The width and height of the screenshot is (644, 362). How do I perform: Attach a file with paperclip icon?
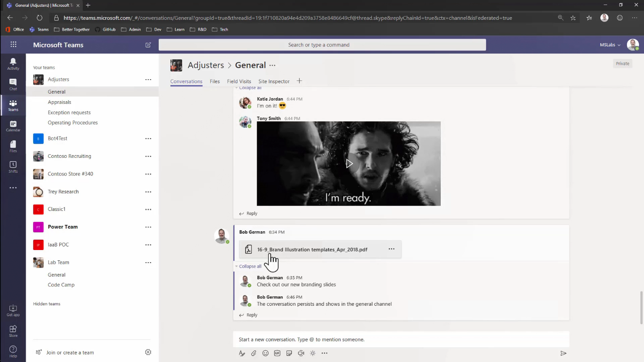coord(254,353)
